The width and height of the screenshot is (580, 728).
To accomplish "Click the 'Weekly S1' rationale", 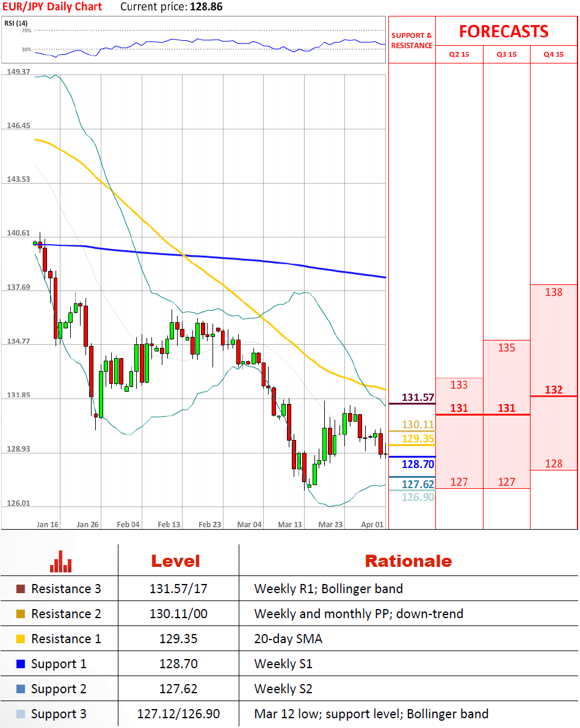I will pyautogui.click(x=283, y=664).
